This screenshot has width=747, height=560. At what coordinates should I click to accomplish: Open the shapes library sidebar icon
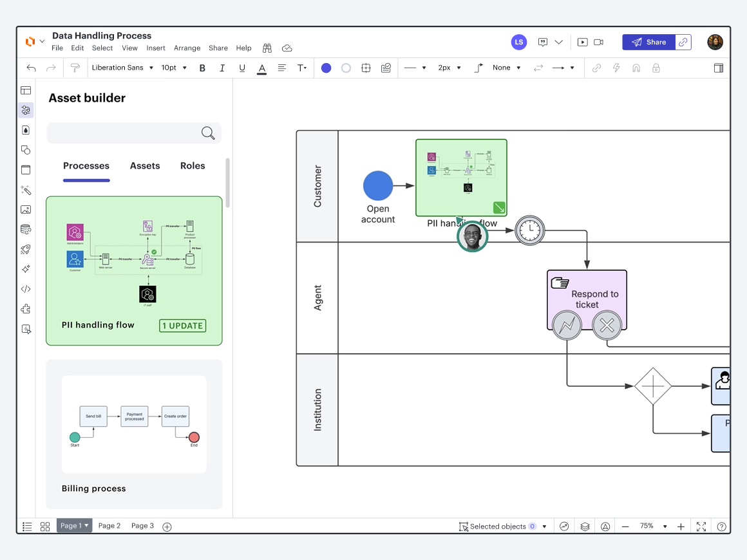tap(26, 150)
